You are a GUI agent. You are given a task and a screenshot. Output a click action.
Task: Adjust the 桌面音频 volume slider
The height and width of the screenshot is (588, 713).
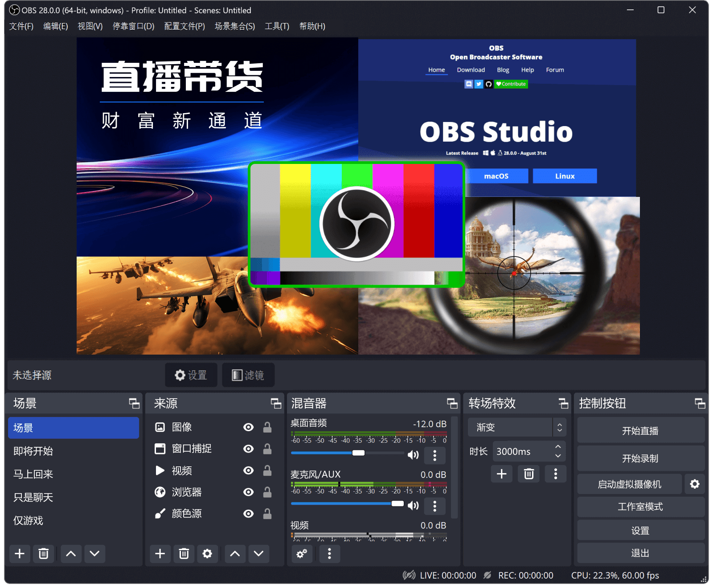point(348,453)
